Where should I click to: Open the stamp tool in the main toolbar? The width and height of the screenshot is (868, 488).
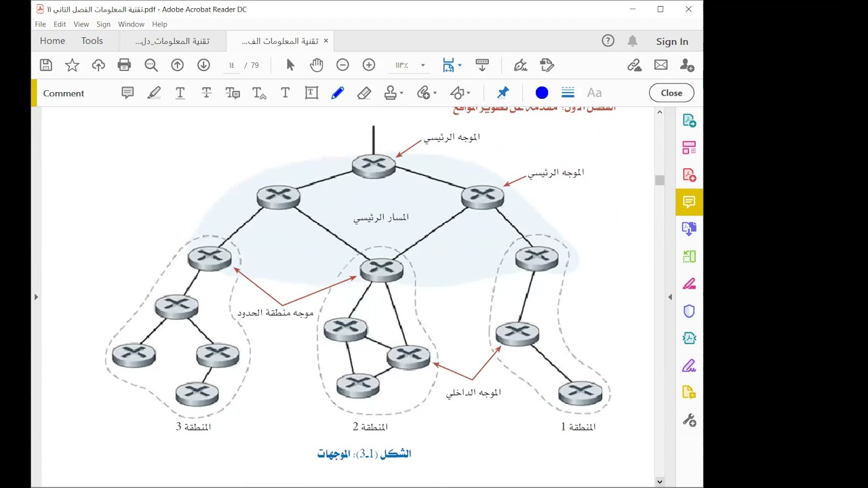(547, 65)
